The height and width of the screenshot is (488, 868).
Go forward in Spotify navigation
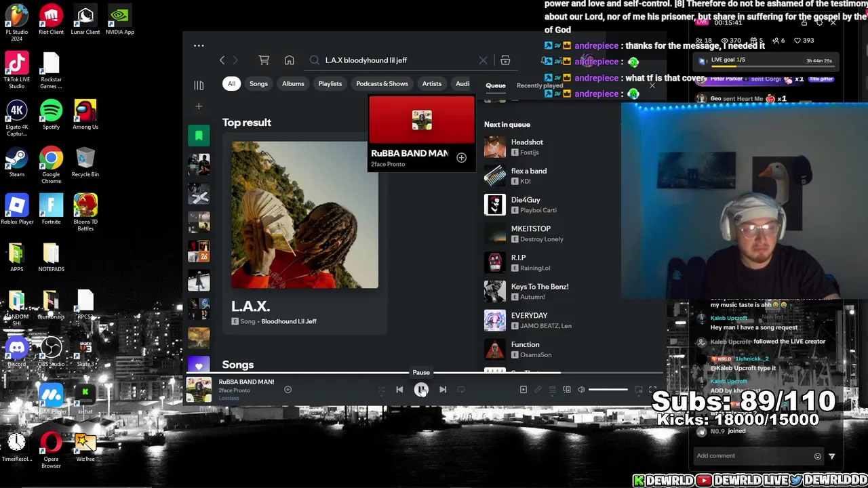235,60
